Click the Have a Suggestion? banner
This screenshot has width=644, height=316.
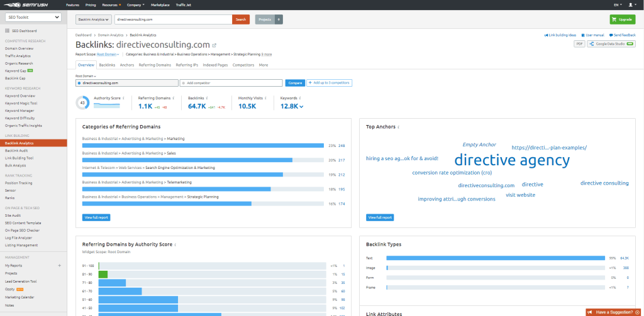[x=614, y=312]
